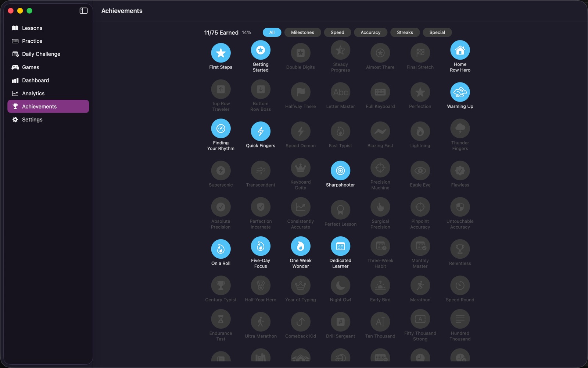This screenshot has width=588, height=368.
Task: Click the Quick Fingers lightning badge
Action: coord(261,131)
